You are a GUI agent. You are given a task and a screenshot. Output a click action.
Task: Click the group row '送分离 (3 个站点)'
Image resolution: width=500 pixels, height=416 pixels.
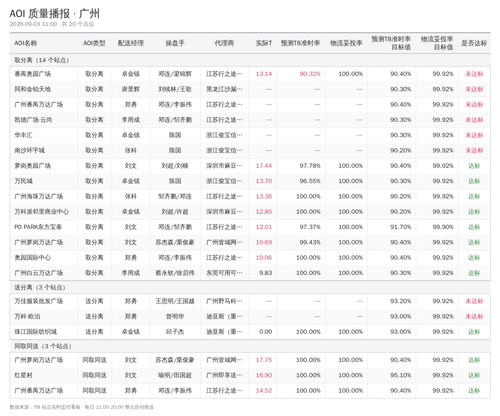(x=250, y=287)
